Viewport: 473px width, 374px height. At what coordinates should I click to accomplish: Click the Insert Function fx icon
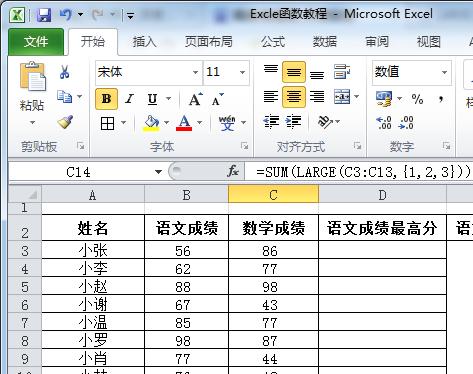click(x=233, y=172)
